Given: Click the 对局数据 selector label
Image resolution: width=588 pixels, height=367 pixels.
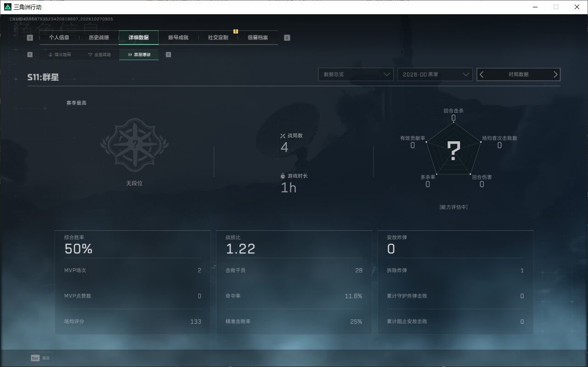Looking at the screenshot, I should [518, 74].
